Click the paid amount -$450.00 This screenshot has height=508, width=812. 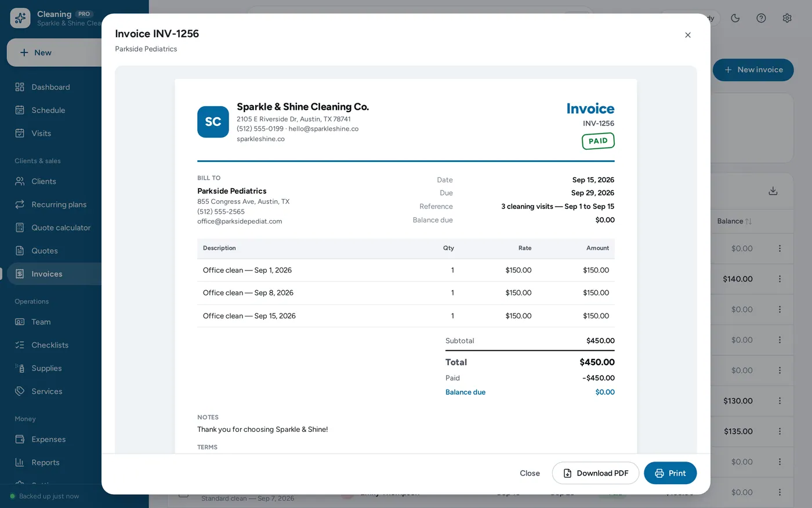click(x=599, y=378)
